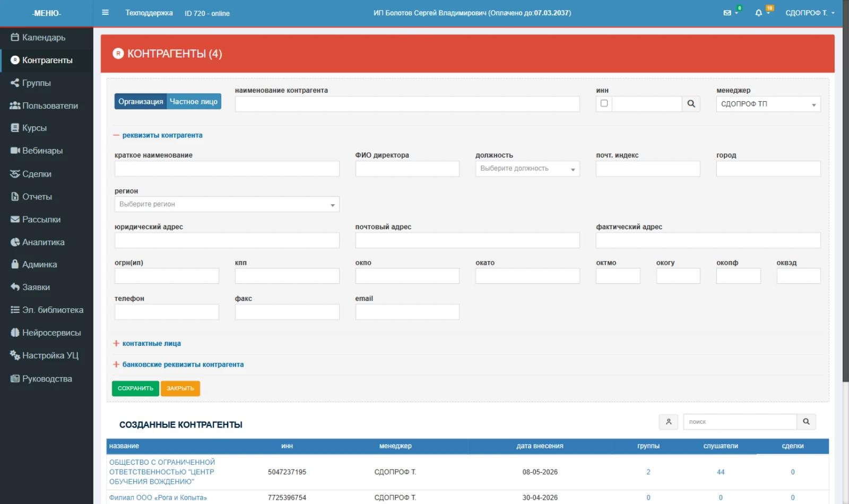Open the менеджер dropdown СДОПРОФ ТП
The image size is (849, 504).
coord(768,104)
